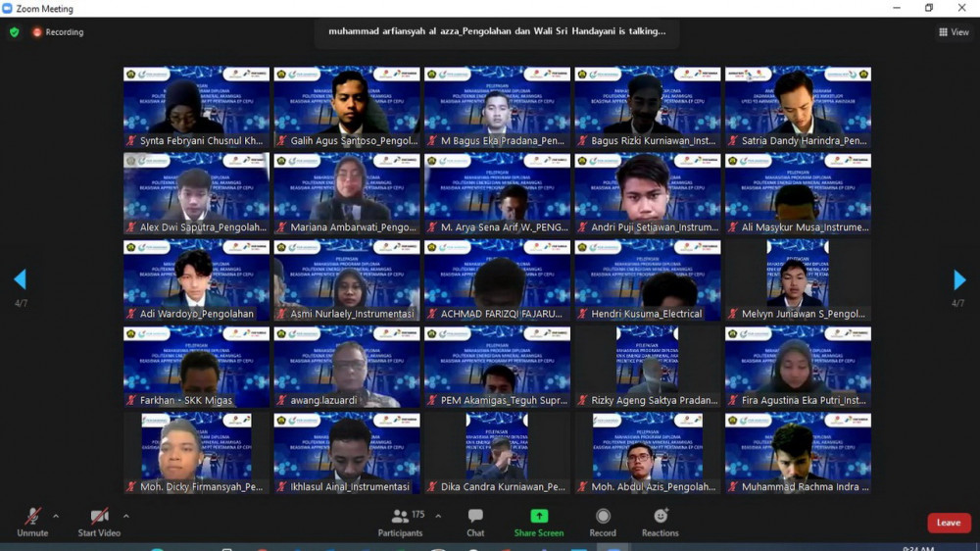Select Galih Agus Santoso's video tile

tap(347, 107)
